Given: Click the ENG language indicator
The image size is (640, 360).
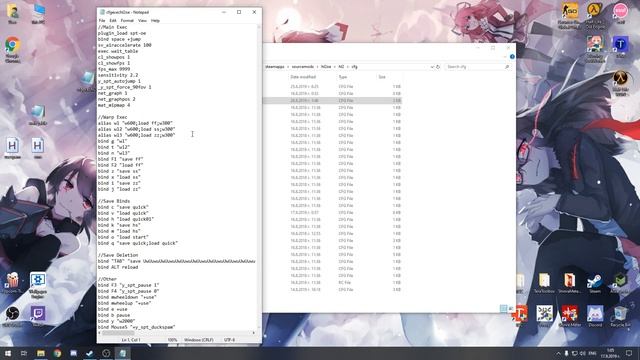Looking at the screenshot, I should pyautogui.click(x=593, y=353).
